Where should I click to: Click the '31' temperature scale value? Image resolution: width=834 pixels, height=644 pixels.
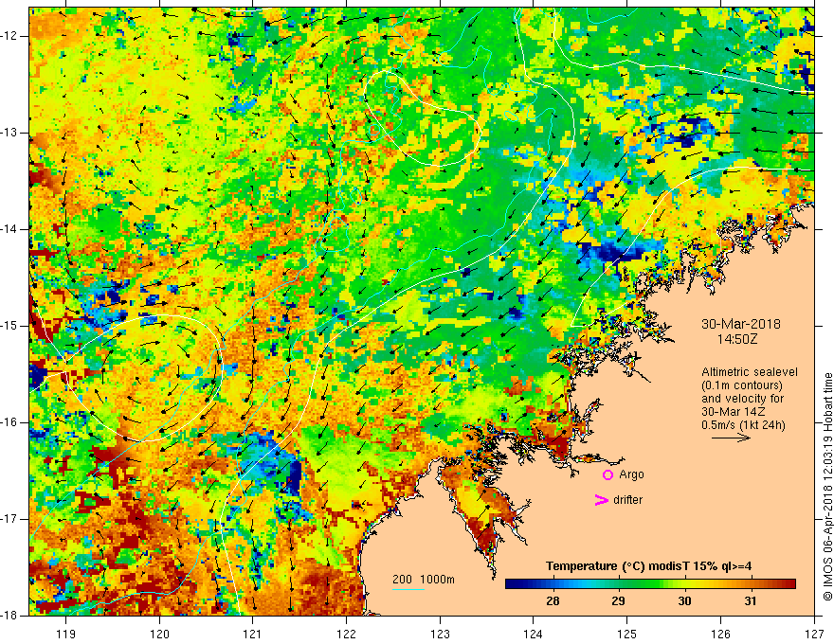click(x=751, y=601)
